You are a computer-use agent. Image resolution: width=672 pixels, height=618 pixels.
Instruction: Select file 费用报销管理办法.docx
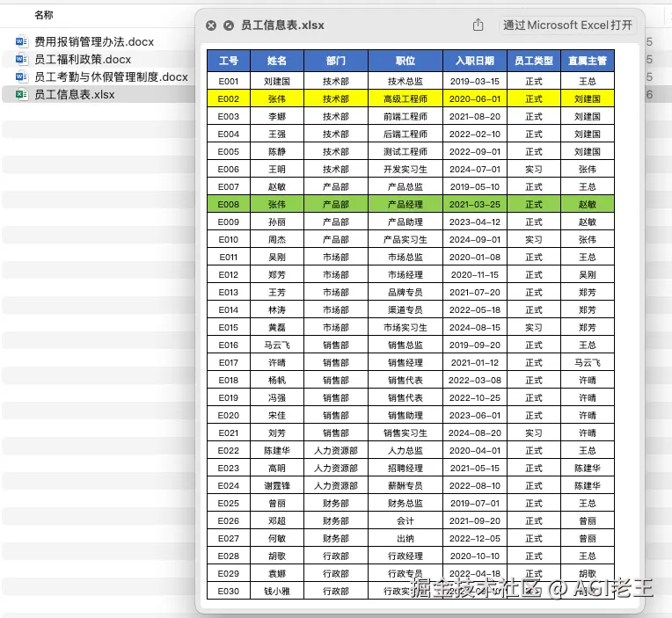point(94,41)
